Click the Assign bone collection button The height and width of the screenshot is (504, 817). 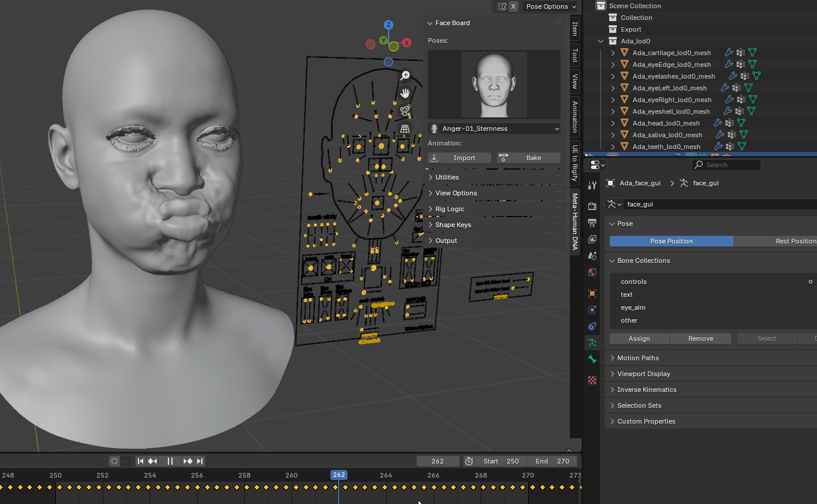point(639,339)
